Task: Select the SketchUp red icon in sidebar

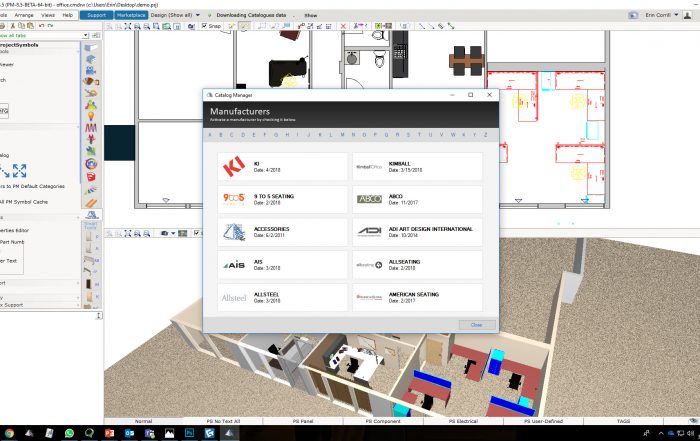Action: pyautogui.click(x=91, y=176)
